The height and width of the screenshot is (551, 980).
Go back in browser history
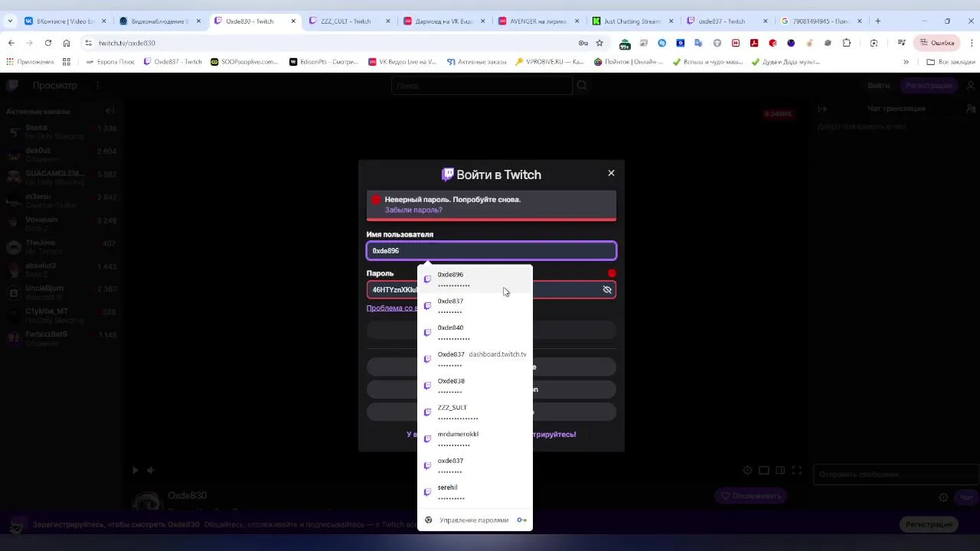pyautogui.click(x=11, y=43)
